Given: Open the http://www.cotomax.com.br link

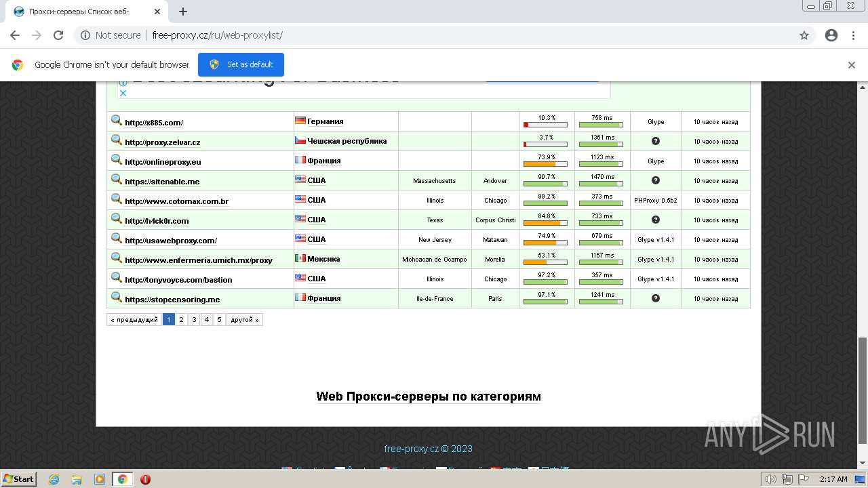Looking at the screenshot, I should (x=176, y=201).
